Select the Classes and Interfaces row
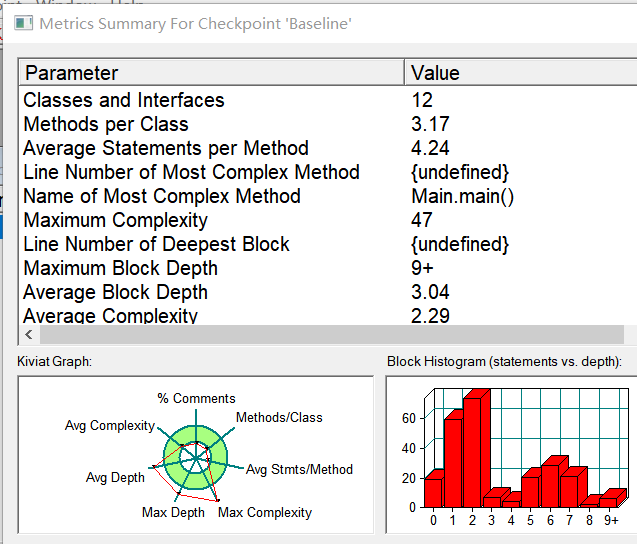 [x=328, y=100]
